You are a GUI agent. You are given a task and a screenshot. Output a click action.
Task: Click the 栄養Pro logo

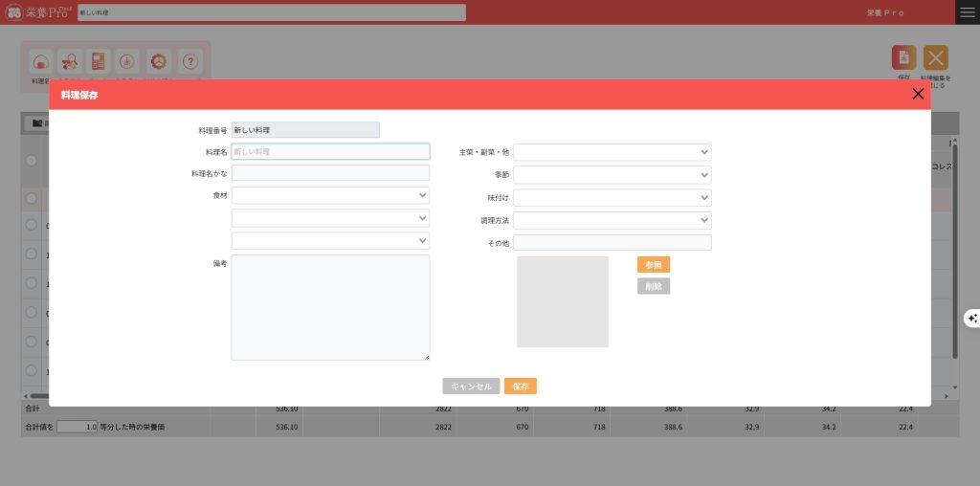click(38, 11)
